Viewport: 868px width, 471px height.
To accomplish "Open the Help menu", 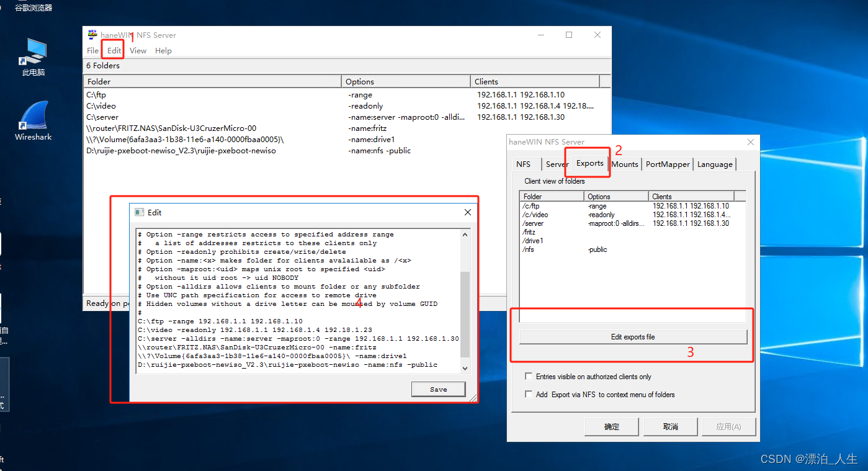I will tap(163, 51).
